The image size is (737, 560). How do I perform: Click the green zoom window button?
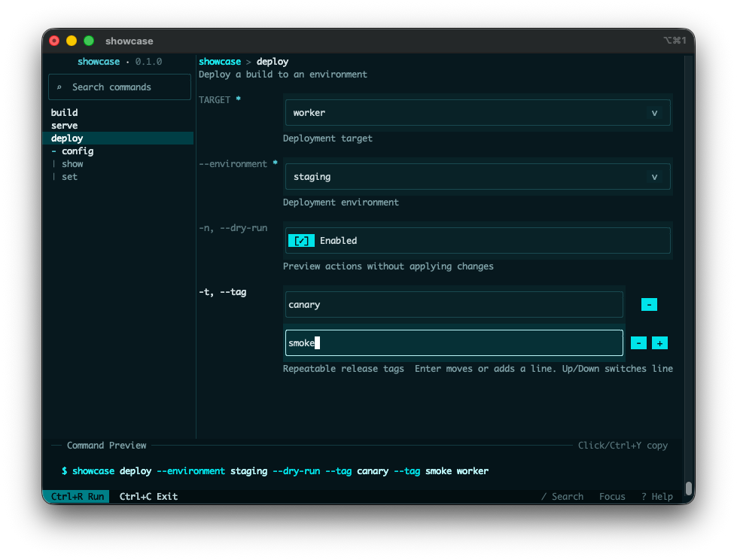(x=88, y=41)
